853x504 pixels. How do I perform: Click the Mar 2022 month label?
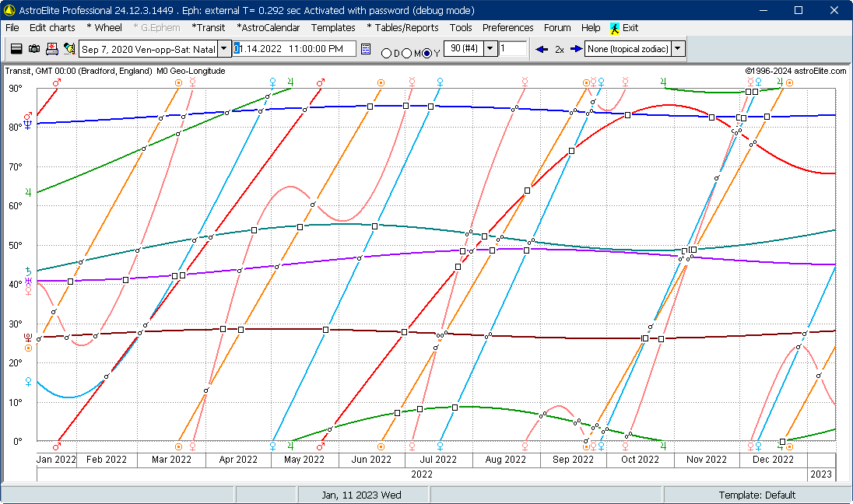click(x=171, y=460)
